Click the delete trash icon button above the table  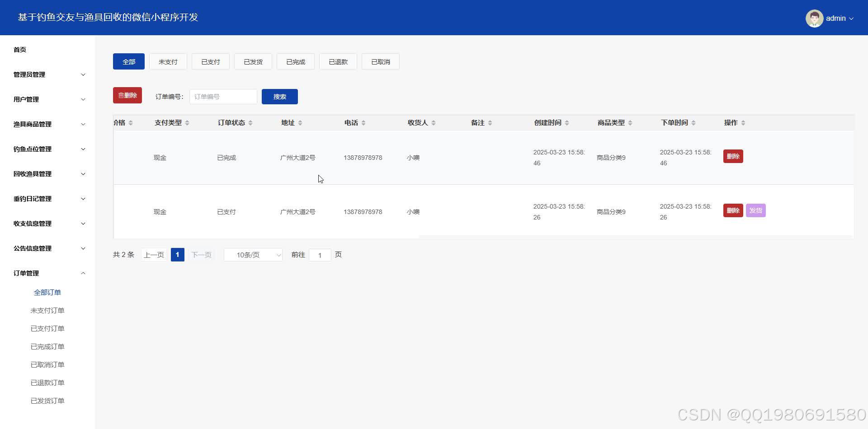127,95
